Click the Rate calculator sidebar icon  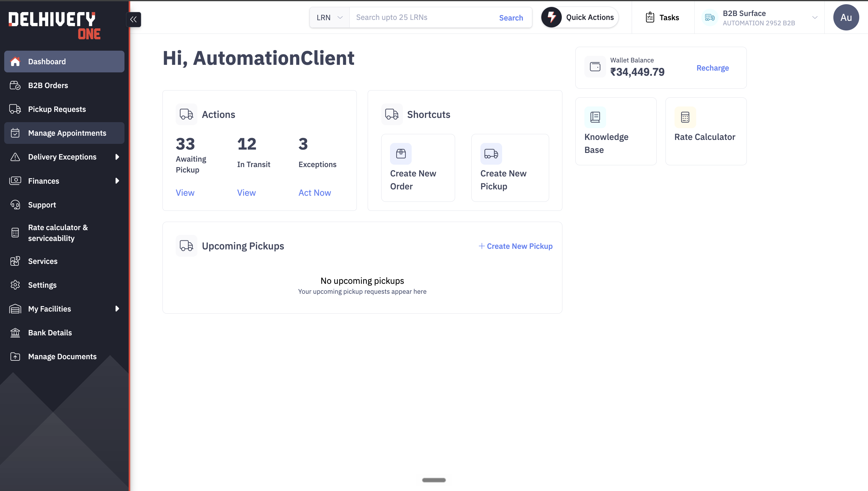(15, 233)
